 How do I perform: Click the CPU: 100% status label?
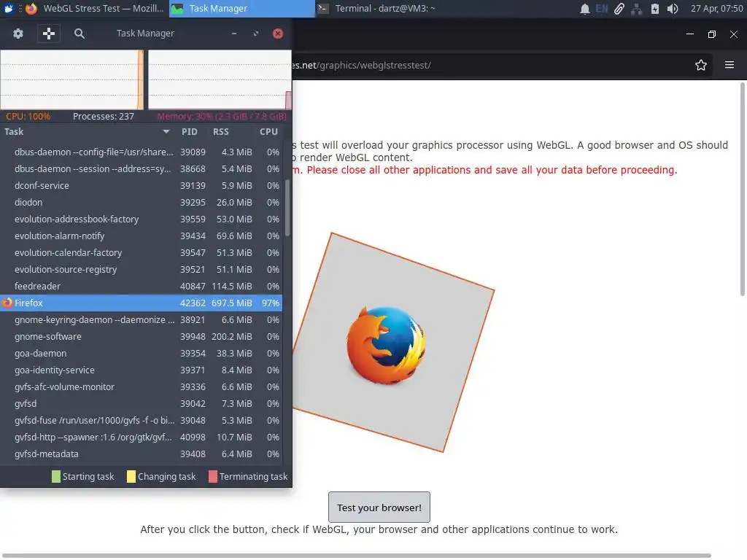click(x=28, y=116)
